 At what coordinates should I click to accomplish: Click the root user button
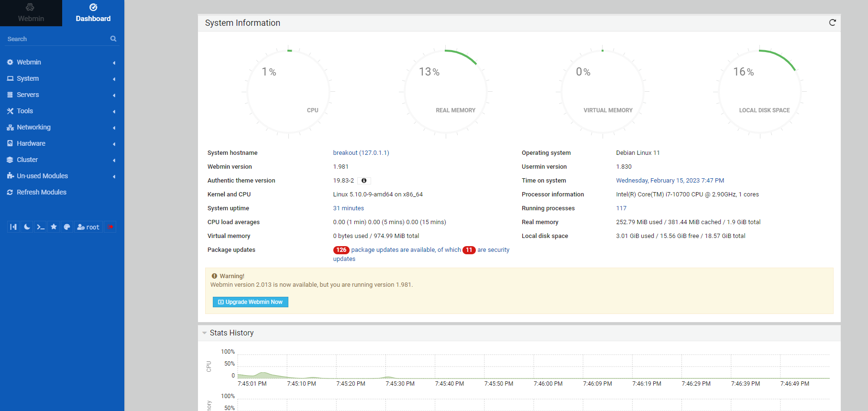(x=88, y=227)
